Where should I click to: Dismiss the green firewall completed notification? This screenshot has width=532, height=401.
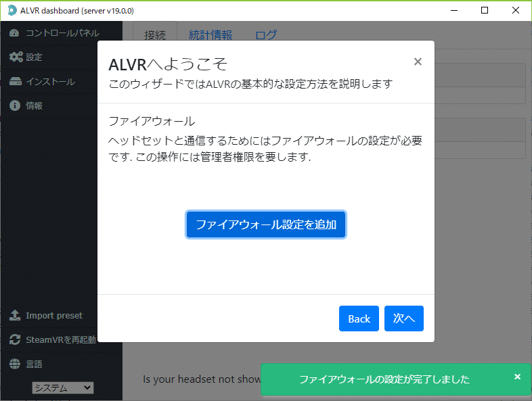(517, 377)
